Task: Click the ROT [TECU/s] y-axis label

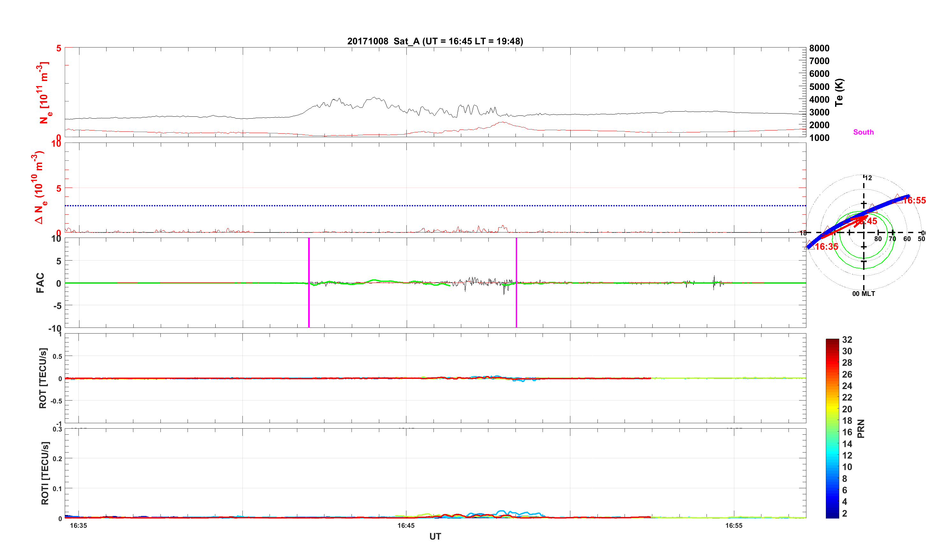Action: point(42,378)
